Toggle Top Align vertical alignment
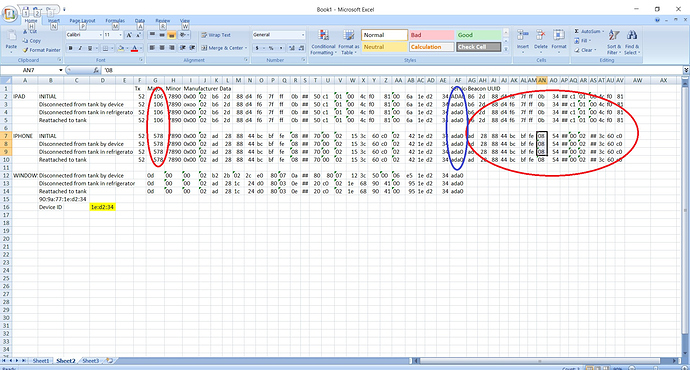The width and height of the screenshot is (690, 370). tap(152, 35)
